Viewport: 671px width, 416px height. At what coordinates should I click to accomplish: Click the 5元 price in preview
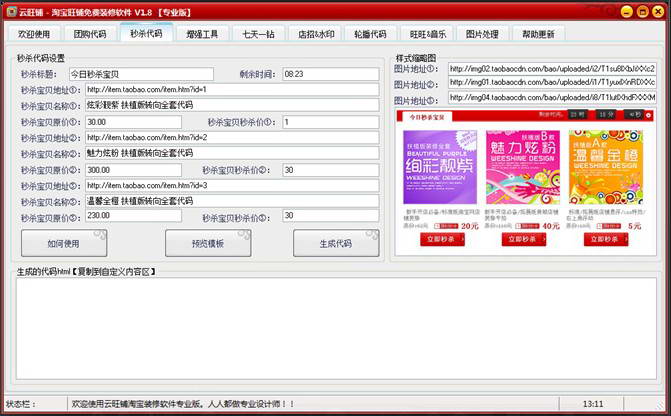click(x=635, y=226)
